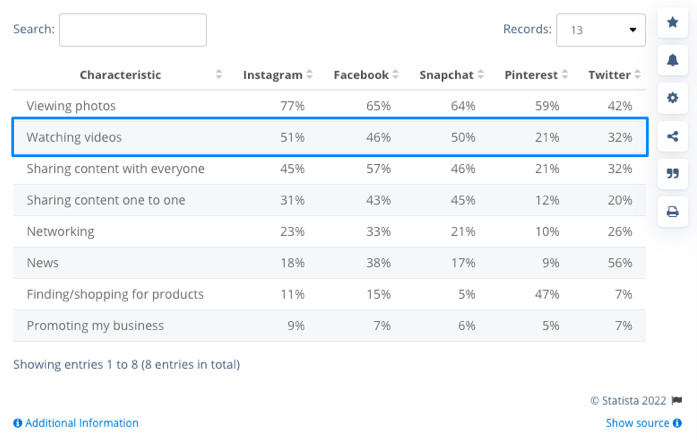Click the share icon in sidebar
The image size is (697, 440).
pos(672,136)
